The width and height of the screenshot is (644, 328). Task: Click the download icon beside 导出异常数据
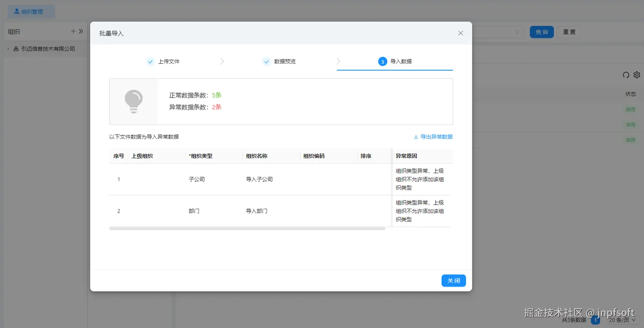coord(416,137)
